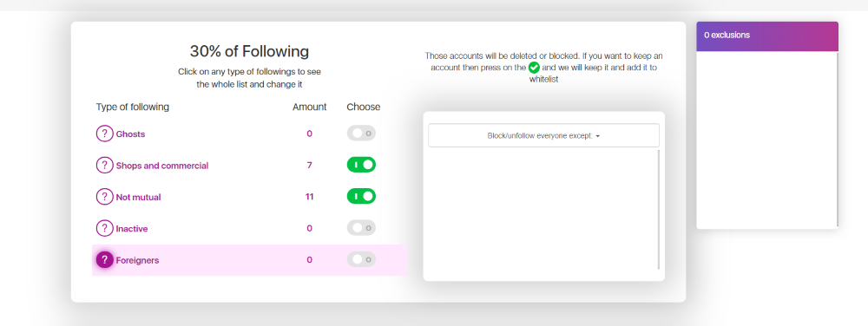The height and width of the screenshot is (326, 868).
Task: Disable the Shops and commercial toggle
Action: (x=361, y=165)
